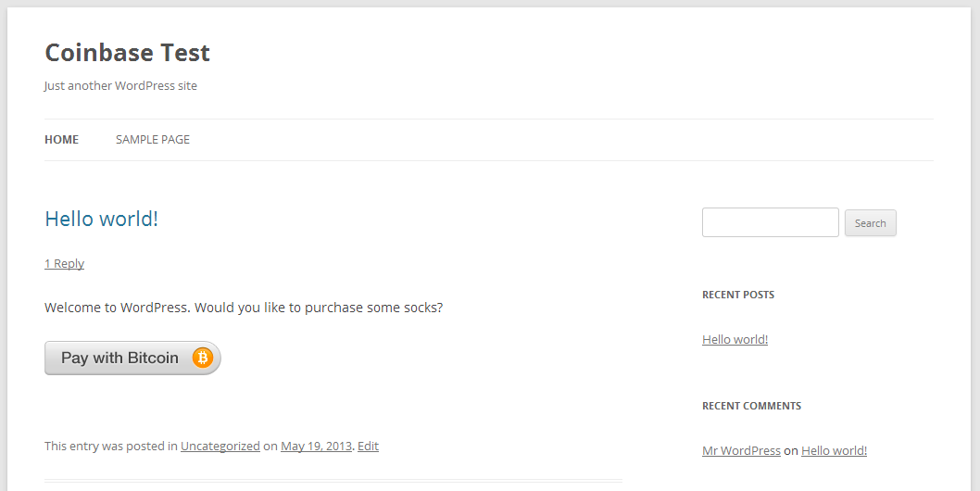Screen dimensions: 980x491
Task: Click the Mr WordPress commenter link
Action: pos(741,450)
